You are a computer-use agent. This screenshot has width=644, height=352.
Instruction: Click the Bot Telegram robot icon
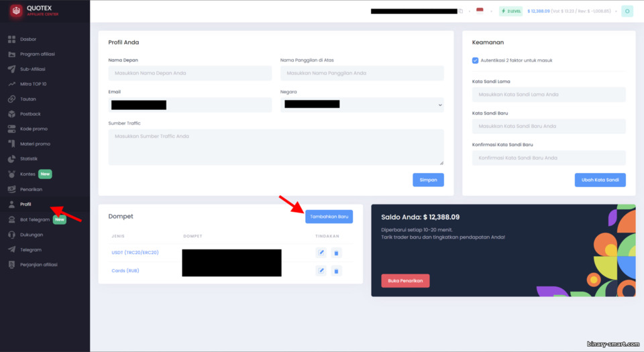pos(11,220)
